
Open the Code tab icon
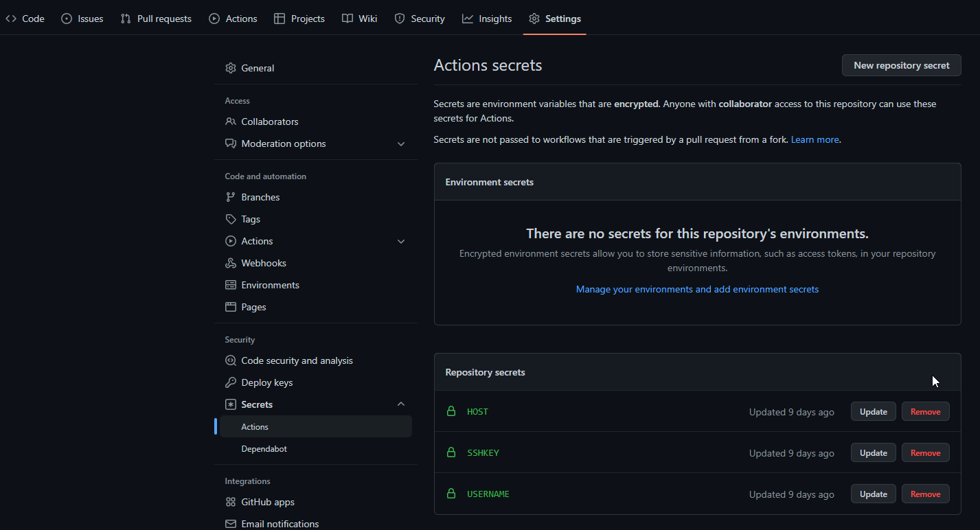(10, 19)
